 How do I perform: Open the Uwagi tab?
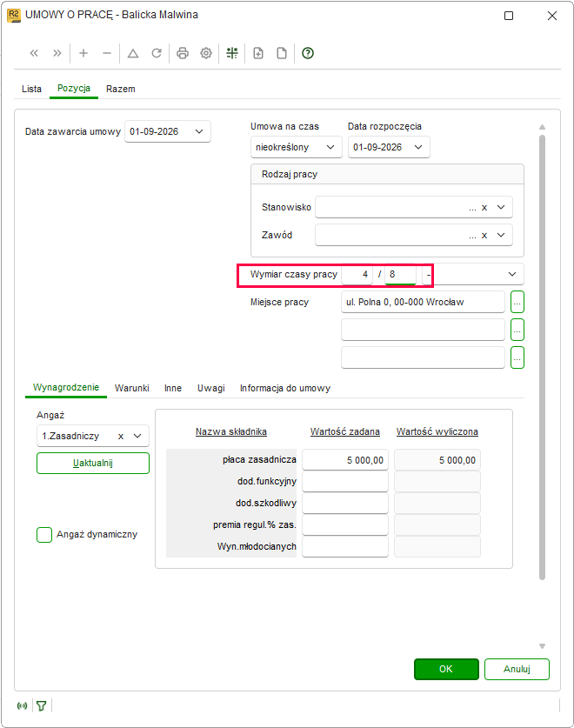[x=210, y=388]
